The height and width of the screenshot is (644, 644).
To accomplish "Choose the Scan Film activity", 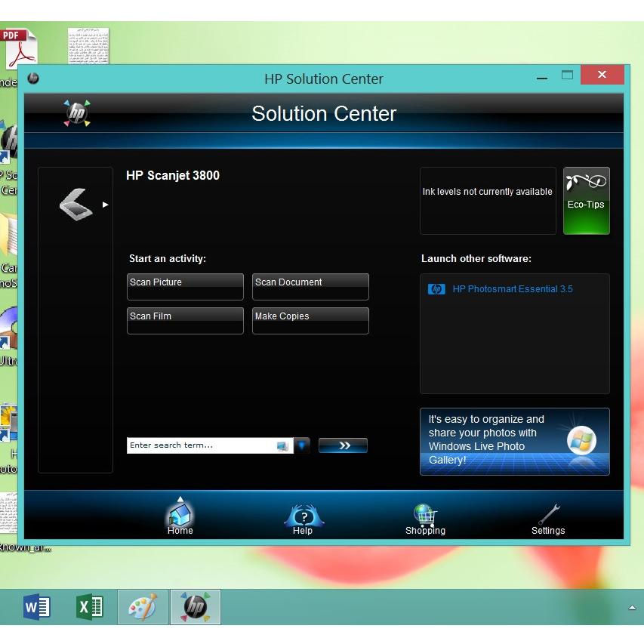I will pos(185,320).
